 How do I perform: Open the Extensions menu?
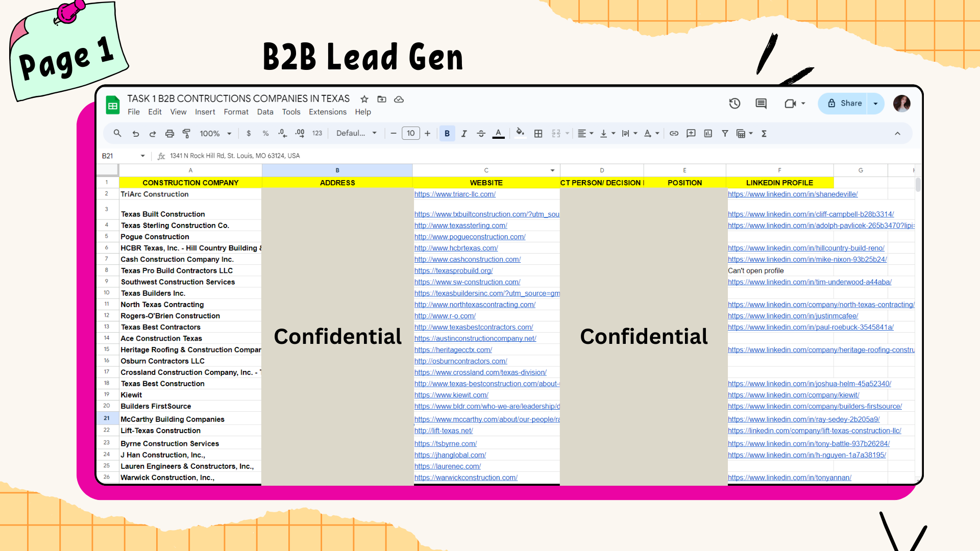(327, 112)
